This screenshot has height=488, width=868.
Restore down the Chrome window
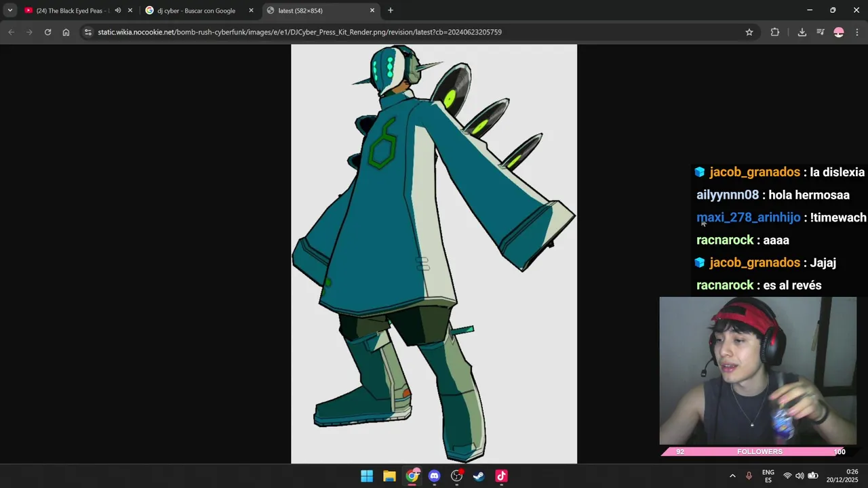click(833, 10)
